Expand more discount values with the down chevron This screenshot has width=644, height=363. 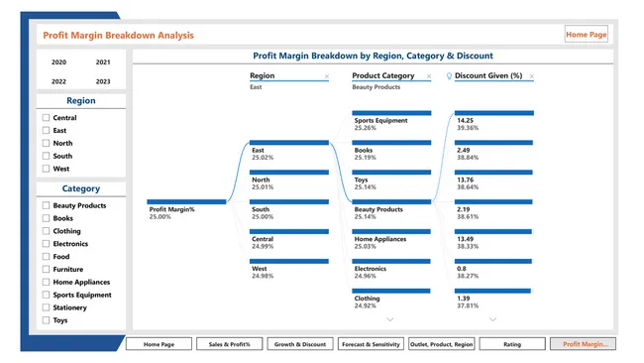(492, 319)
